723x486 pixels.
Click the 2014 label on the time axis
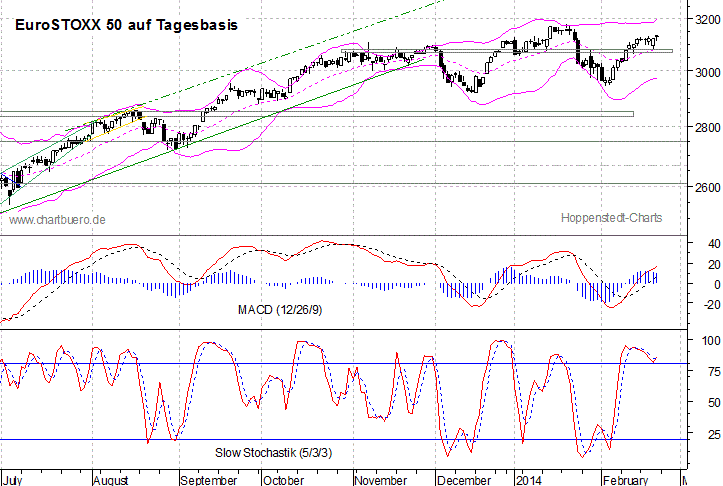tap(529, 480)
